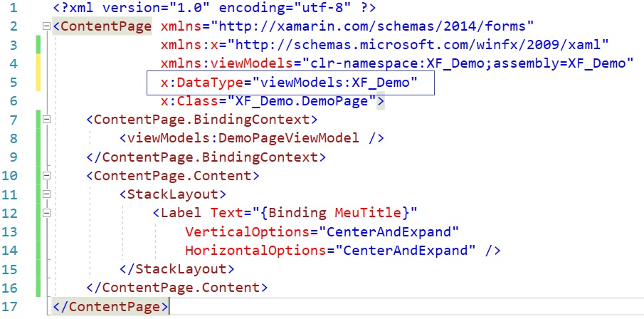The height and width of the screenshot is (319, 644).
Task: Click line number 1 in the gutter
Action: coord(14,8)
